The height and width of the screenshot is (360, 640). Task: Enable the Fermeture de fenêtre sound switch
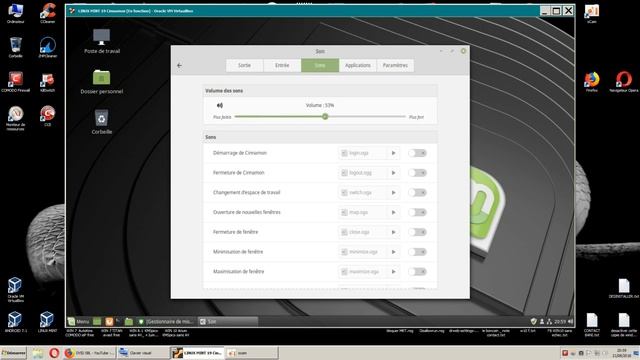tap(417, 232)
